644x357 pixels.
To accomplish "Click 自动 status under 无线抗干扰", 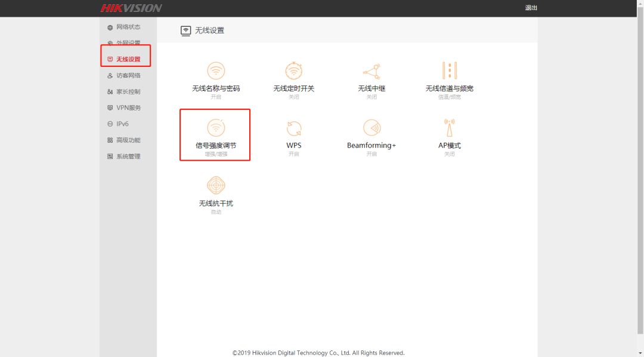I will (216, 212).
